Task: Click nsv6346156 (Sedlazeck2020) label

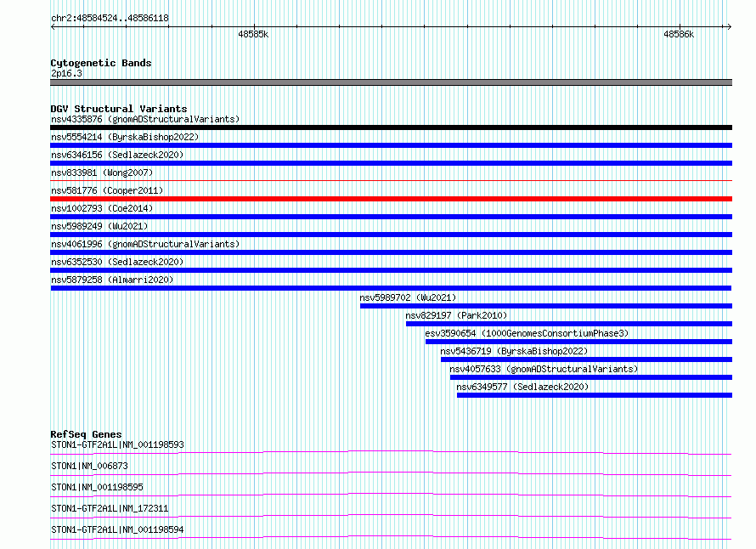Action: [x=117, y=155]
